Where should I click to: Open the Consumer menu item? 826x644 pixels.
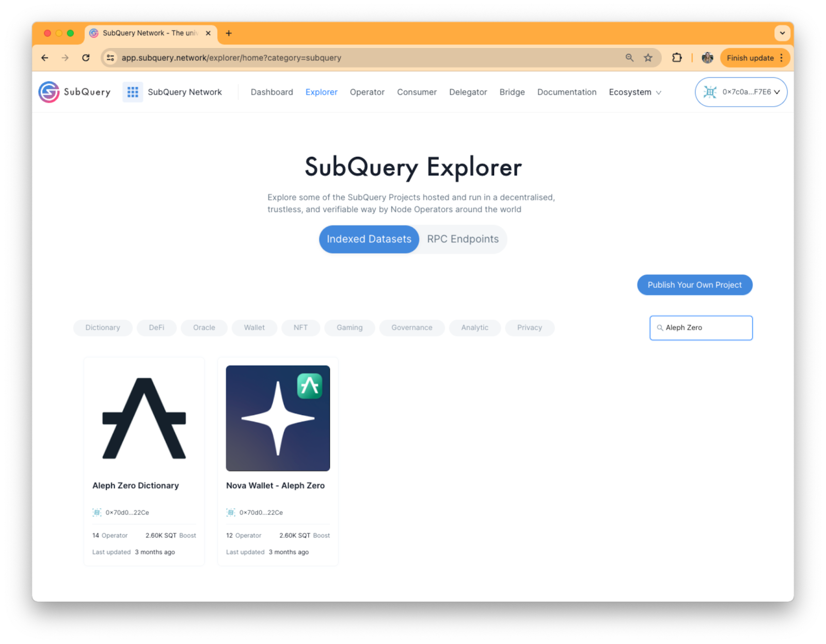point(417,92)
